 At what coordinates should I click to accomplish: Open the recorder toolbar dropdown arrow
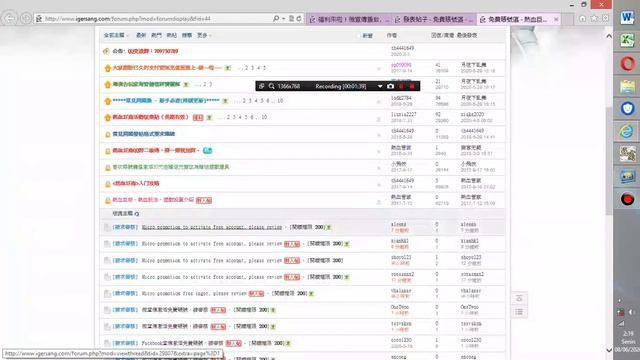point(380,87)
